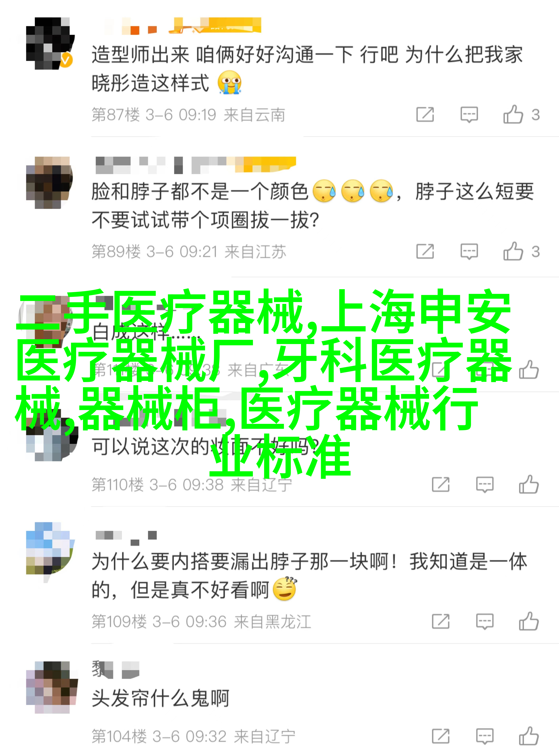This screenshot has width=559, height=756.
Task: Open the floor 104 commenter's username
Action: (115, 670)
